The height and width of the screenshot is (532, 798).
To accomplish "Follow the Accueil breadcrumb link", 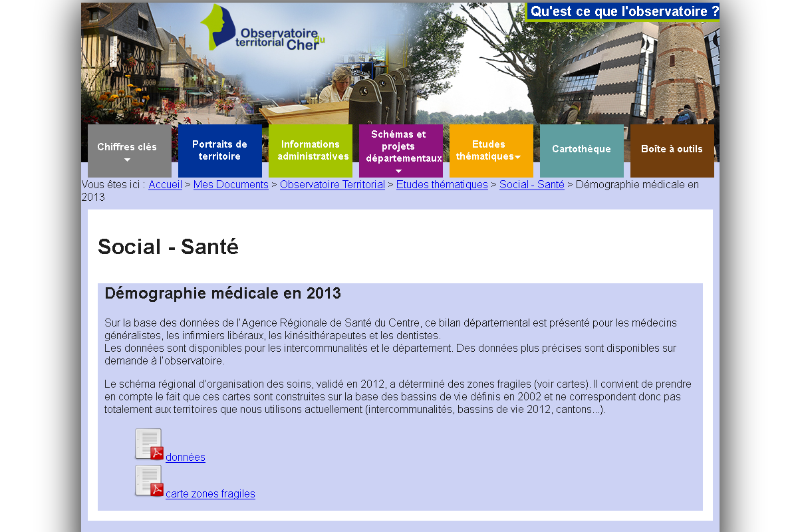I will click(165, 185).
